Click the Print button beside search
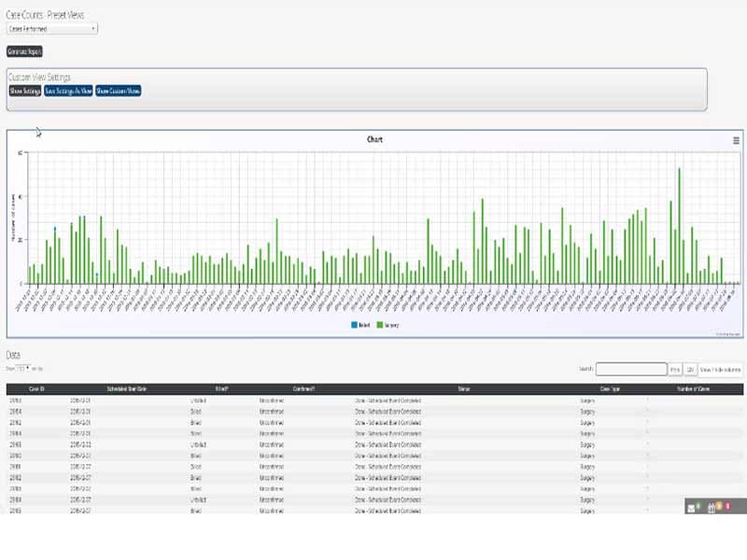Image resolution: width=747 pixels, height=560 pixels. pos(675,370)
